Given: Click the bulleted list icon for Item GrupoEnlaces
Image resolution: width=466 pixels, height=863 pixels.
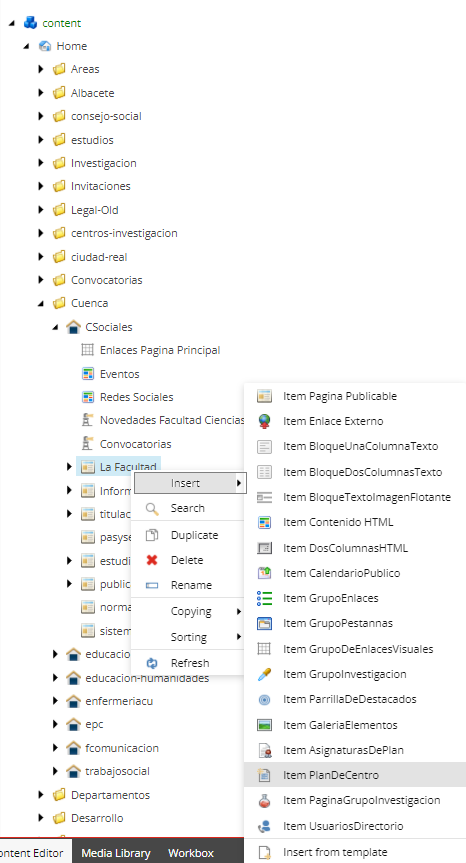Looking at the screenshot, I should coord(265,598).
